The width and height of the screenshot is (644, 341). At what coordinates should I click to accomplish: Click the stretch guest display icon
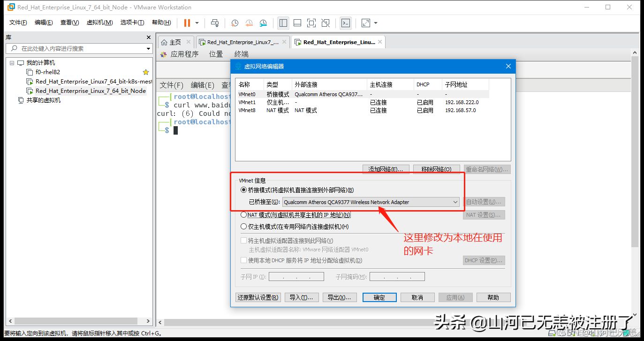(366, 23)
